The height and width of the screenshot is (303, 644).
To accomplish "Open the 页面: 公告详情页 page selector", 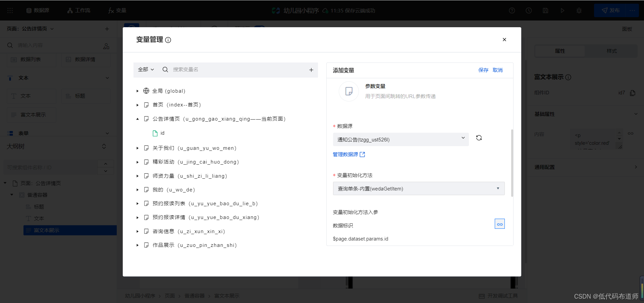I will point(30,29).
